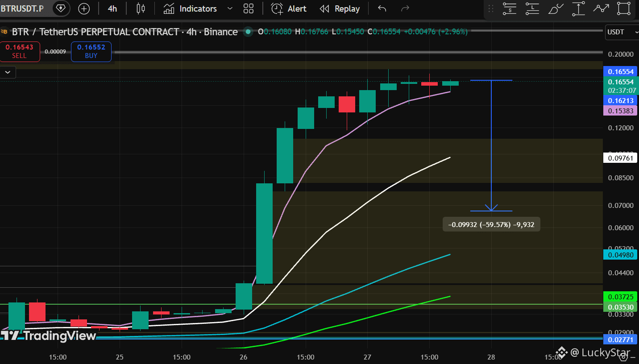Create an Alert

(289, 8)
